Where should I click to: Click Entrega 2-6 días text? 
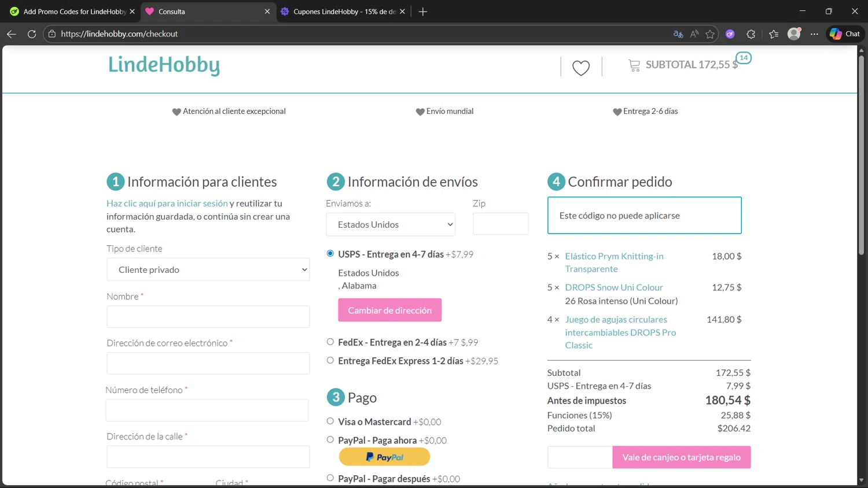pos(650,111)
